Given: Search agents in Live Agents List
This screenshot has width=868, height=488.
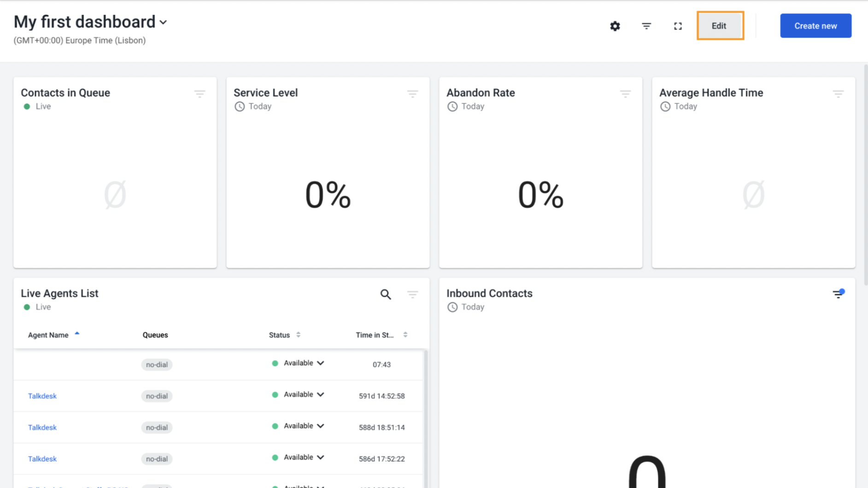Looking at the screenshot, I should (x=386, y=294).
